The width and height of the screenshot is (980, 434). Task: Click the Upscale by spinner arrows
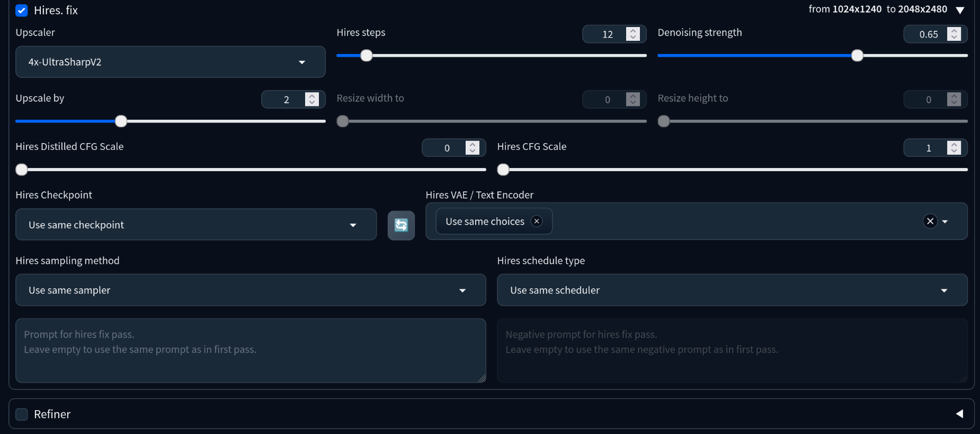(x=312, y=99)
